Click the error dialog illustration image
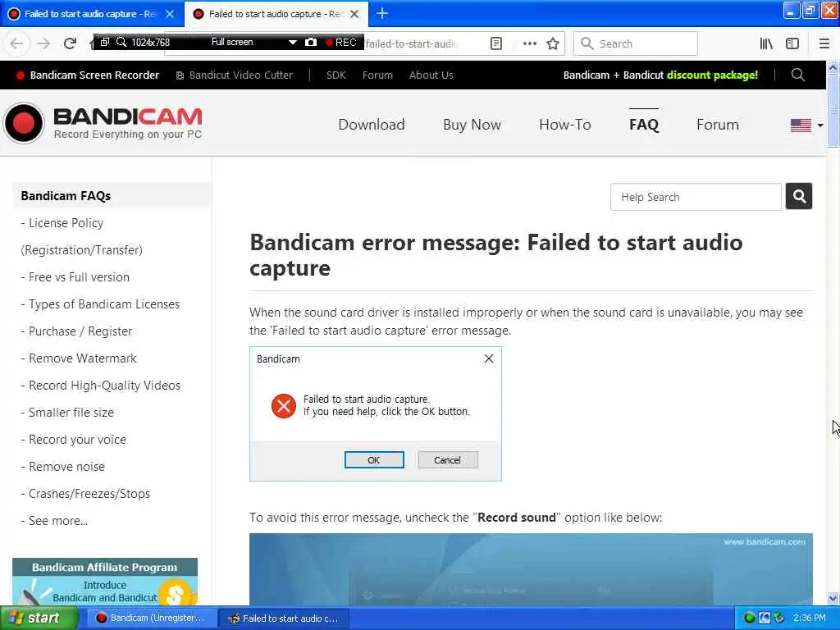This screenshot has height=630, width=840. point(376,413)
